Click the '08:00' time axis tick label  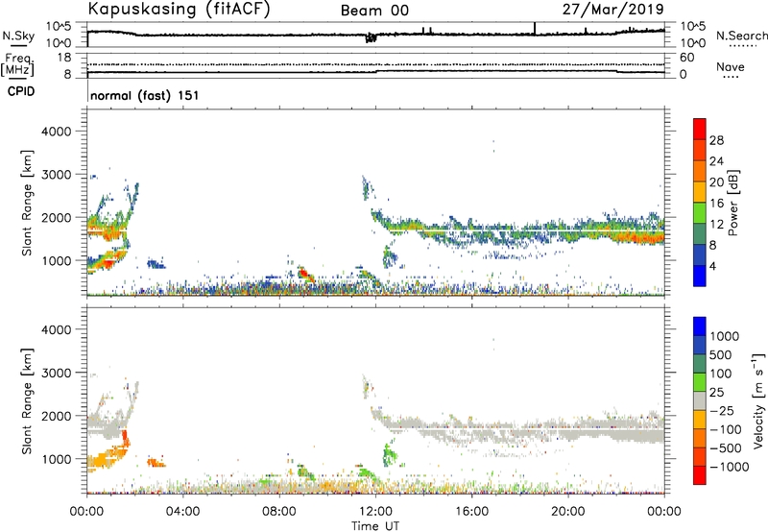(x=279, y=512)
